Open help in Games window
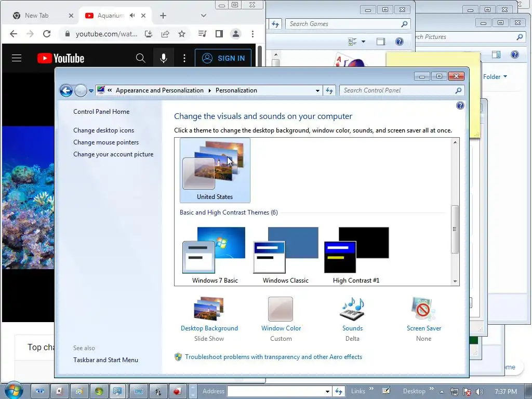Screen dimensions: 532x399 pyautogui.click(x=400, y=42)
